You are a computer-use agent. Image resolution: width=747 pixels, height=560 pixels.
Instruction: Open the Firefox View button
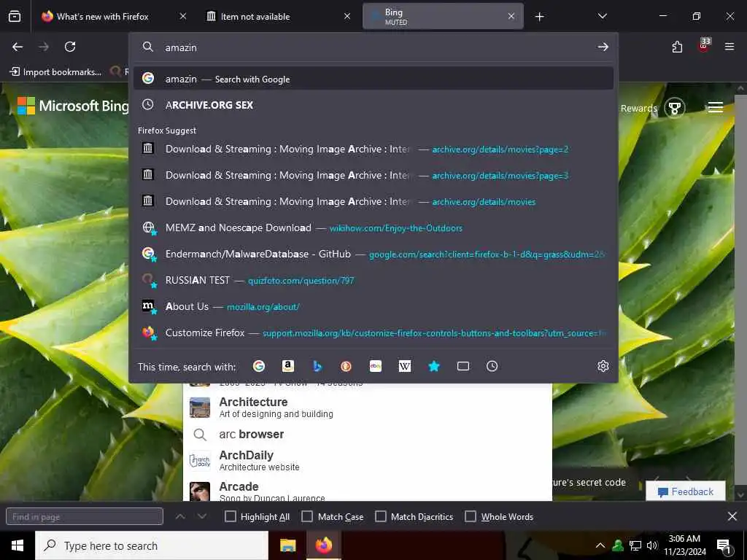(x=15, y=17)
